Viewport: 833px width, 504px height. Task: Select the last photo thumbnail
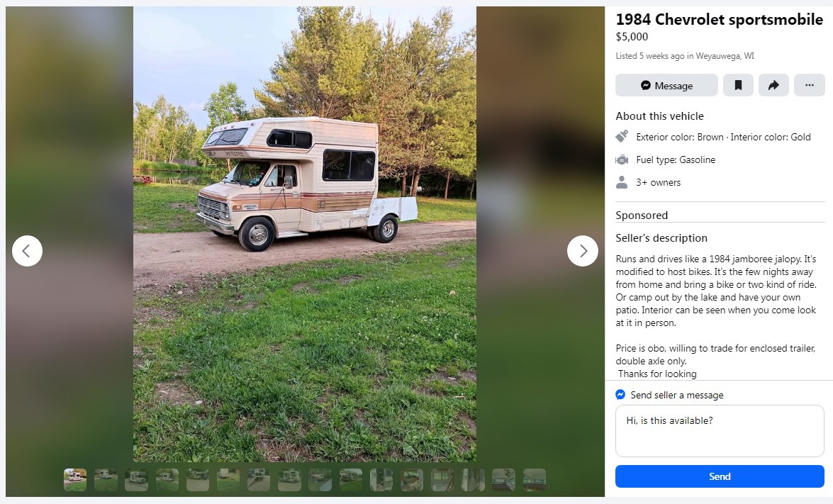535,480
